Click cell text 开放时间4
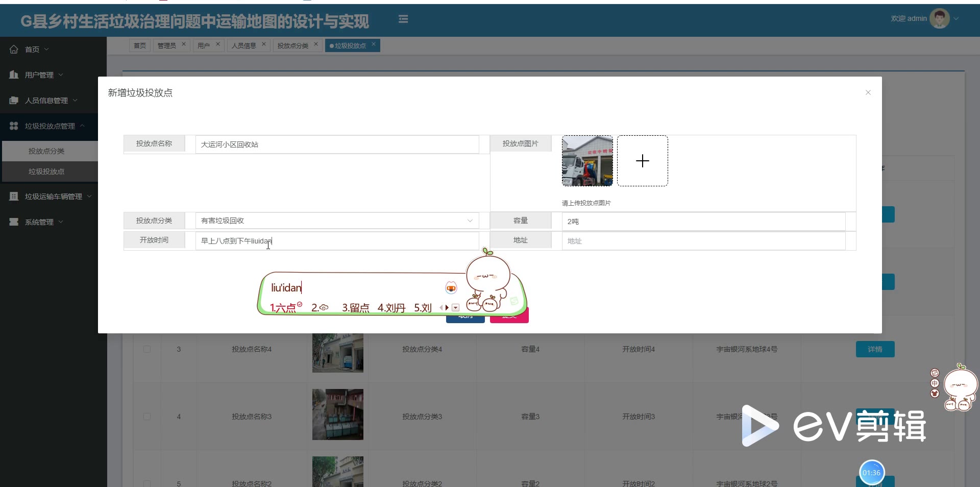 click(x=639, y=349)
